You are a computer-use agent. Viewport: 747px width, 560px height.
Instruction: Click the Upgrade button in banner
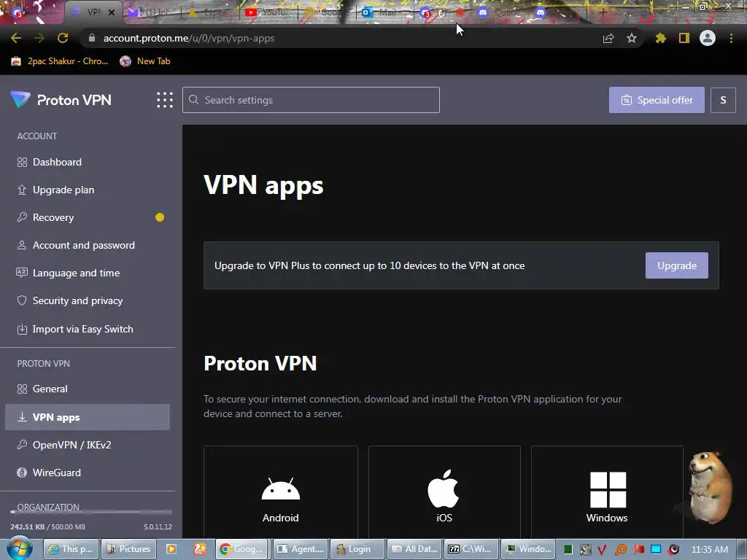tap(676, 265)
